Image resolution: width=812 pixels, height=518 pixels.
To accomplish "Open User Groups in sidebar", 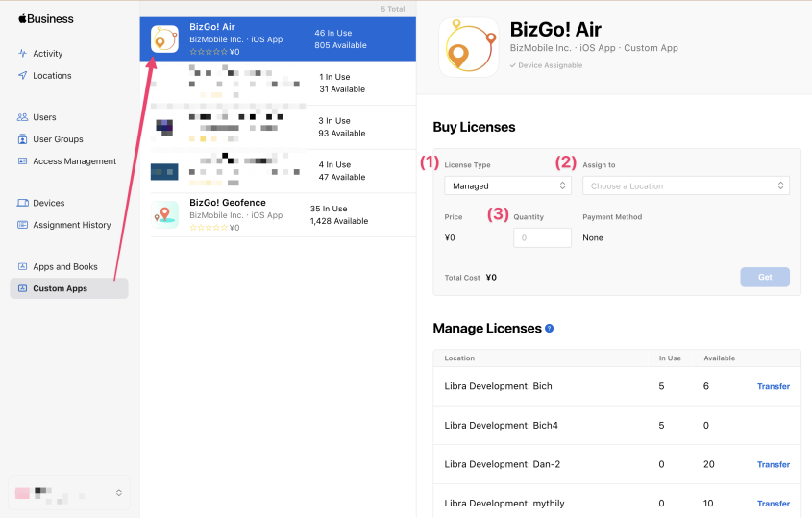I will tap(58, 139).
